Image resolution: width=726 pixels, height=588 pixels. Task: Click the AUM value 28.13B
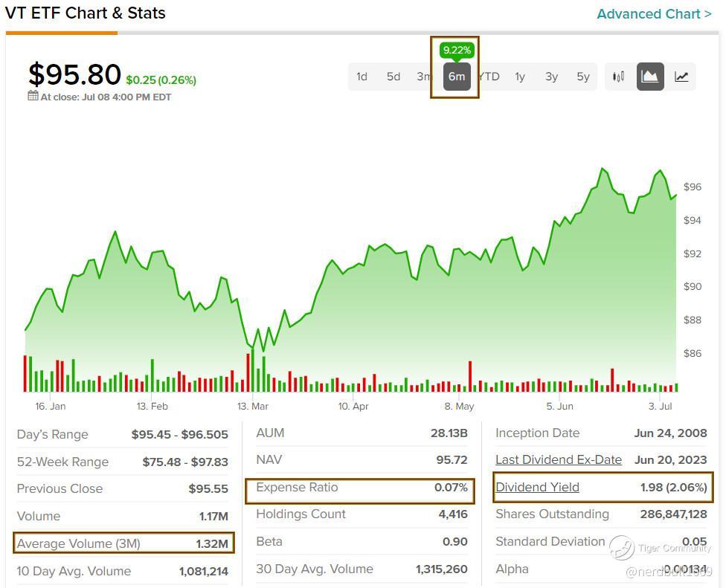point(449,433)
